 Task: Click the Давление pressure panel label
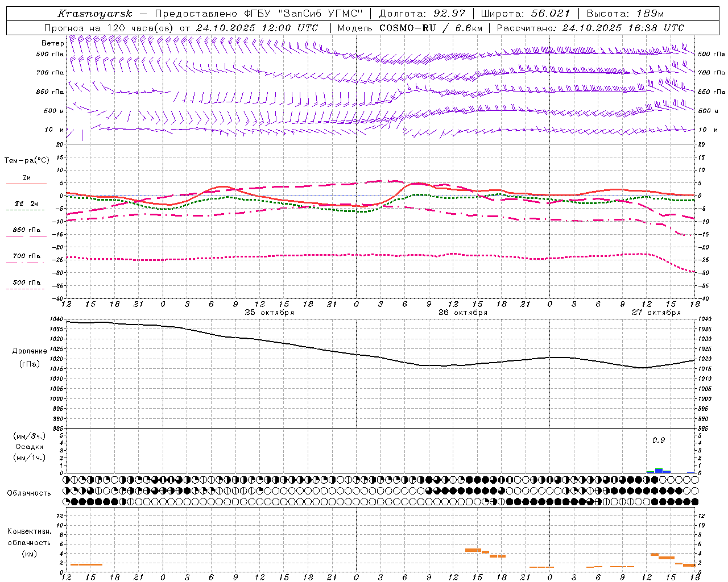pyautogui.click(x=30, y=351)
